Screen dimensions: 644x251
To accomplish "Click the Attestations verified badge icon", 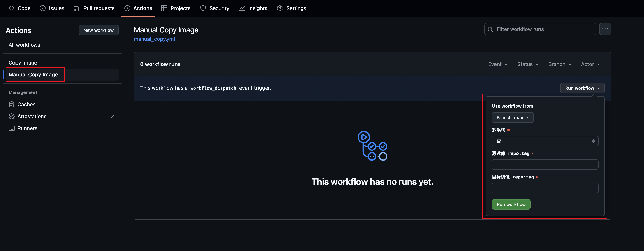I will tap(12, 117).
